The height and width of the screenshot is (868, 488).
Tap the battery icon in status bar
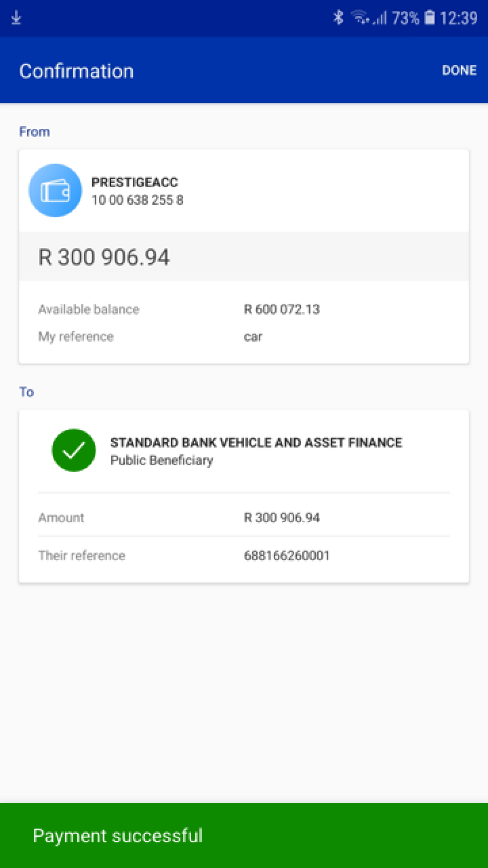(429, 18)
